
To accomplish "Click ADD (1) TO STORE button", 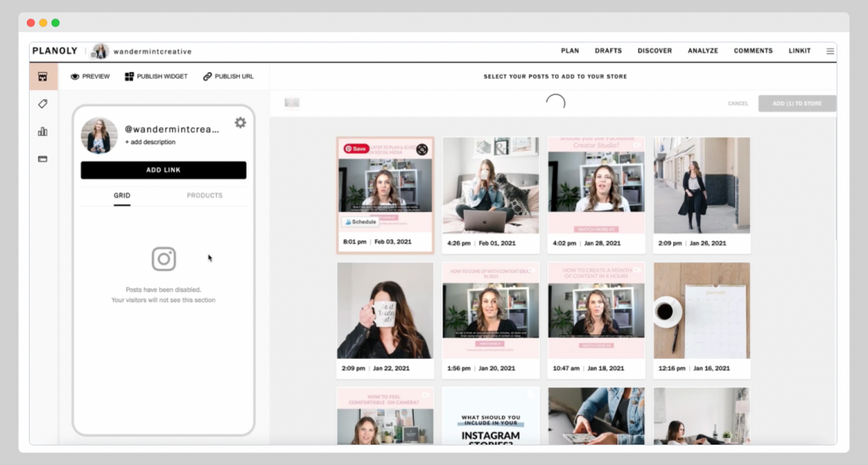I will 797,104.
